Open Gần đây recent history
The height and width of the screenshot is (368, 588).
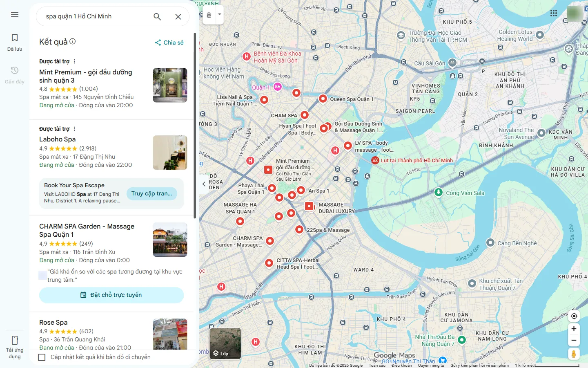point(15,75)
